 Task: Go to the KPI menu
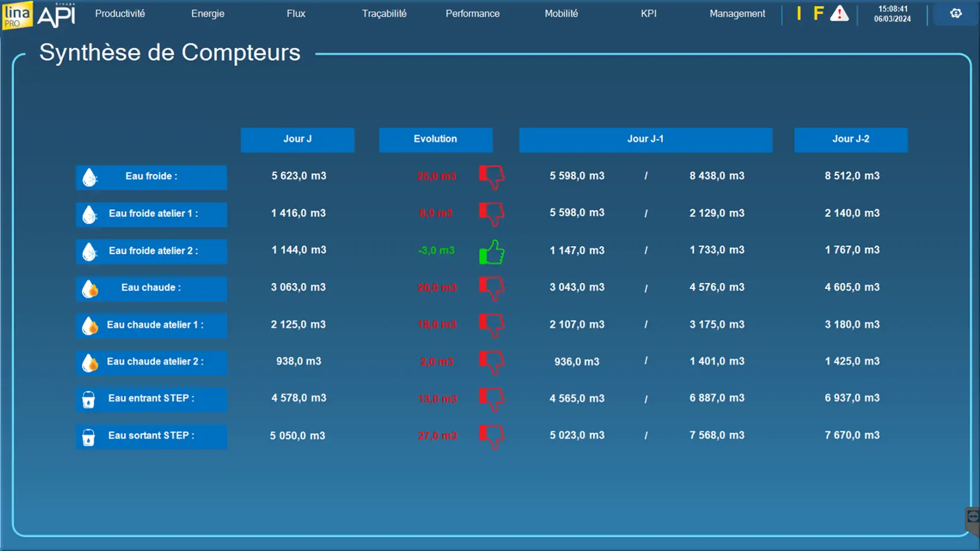click(649, 13)
